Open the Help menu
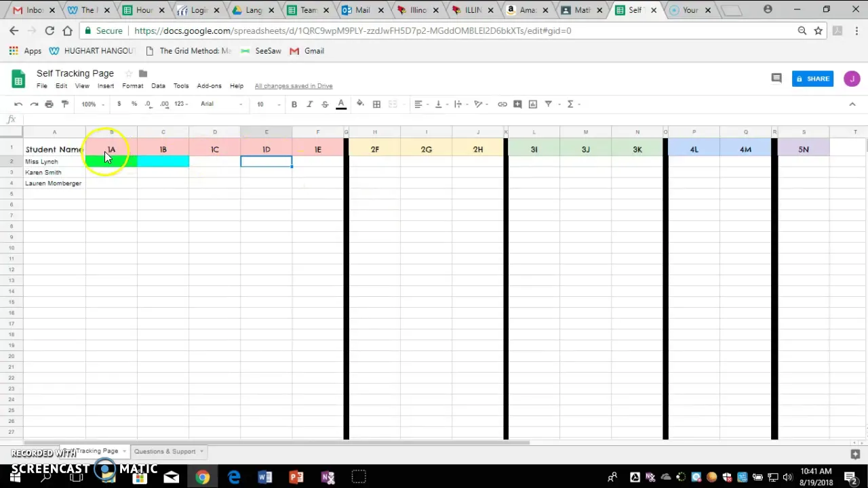The image size is (868, 488). 237,86
